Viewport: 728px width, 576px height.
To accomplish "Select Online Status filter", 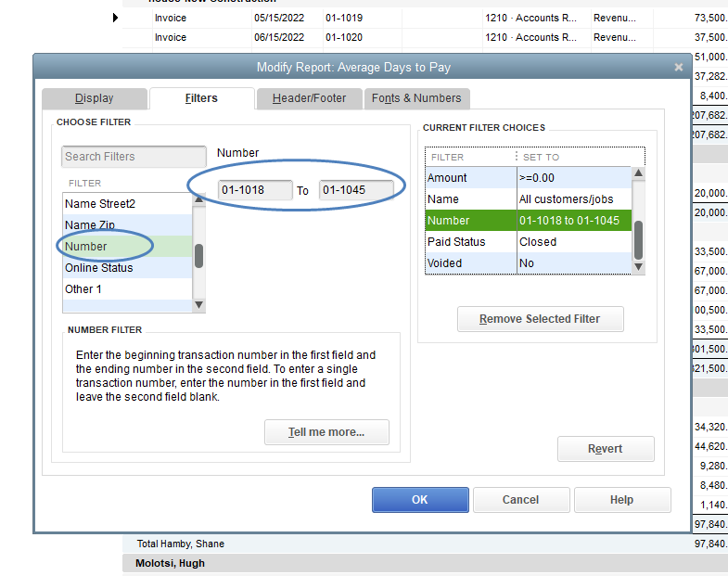I will click(127, 268).
